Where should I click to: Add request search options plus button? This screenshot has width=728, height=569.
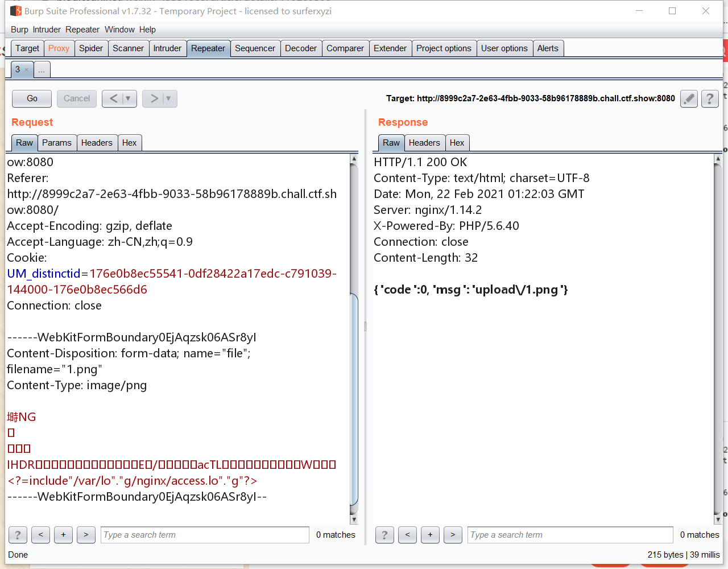coord(63,535)
